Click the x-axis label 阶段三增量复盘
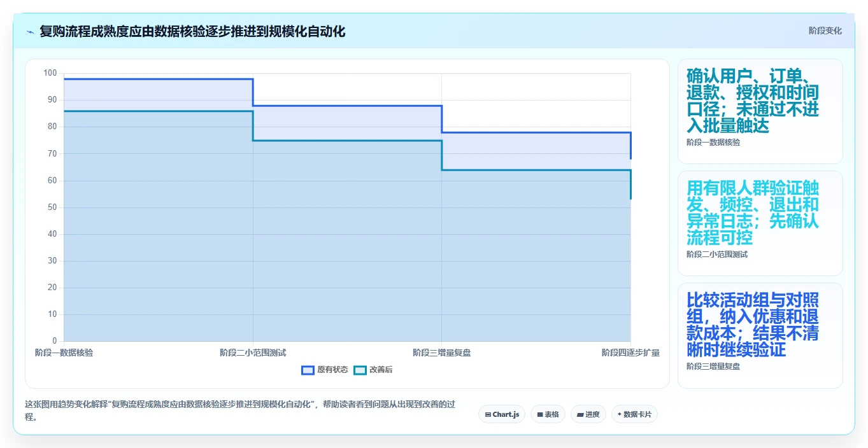 click(442, 353)
